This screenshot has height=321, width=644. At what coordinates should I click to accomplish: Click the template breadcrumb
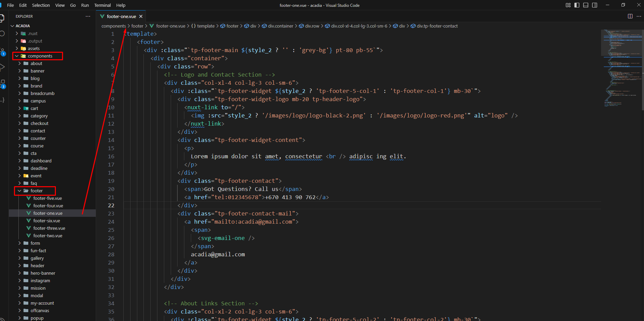(206, 26)
